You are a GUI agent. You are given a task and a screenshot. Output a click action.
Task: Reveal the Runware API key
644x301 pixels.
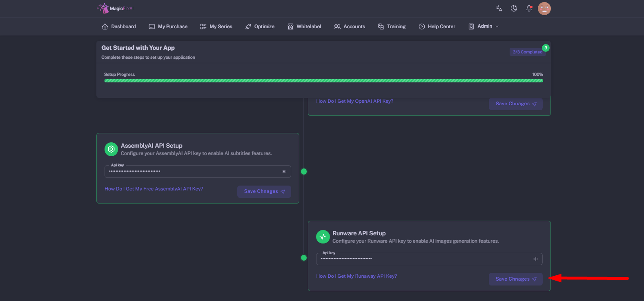coord(535,259)
